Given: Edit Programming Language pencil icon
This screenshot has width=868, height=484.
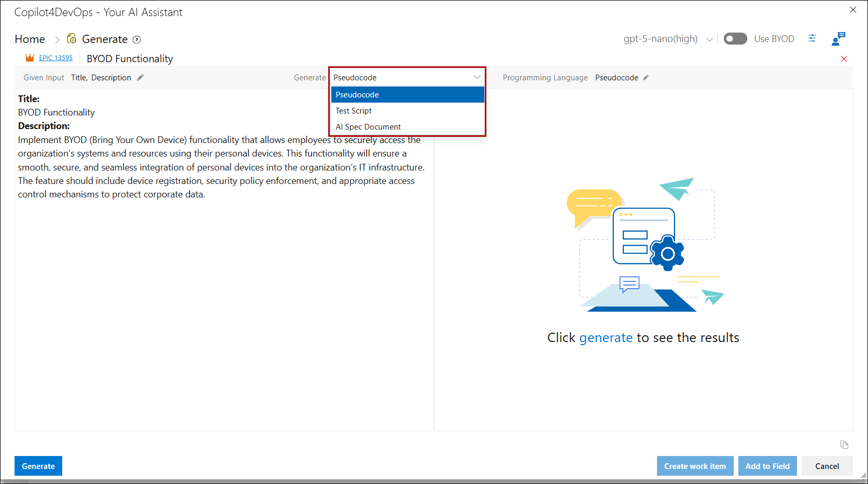Looking at the screenshot, I should pos(646,78).
